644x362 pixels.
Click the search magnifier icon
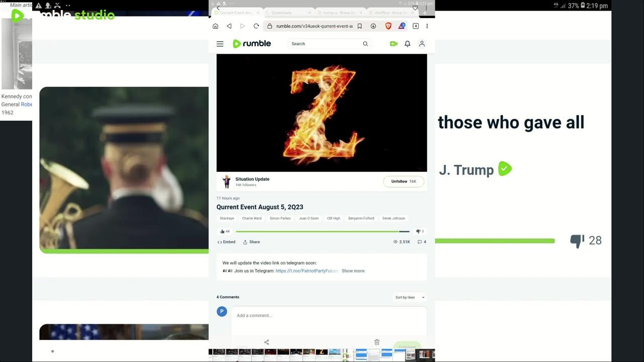click(365, 44)
